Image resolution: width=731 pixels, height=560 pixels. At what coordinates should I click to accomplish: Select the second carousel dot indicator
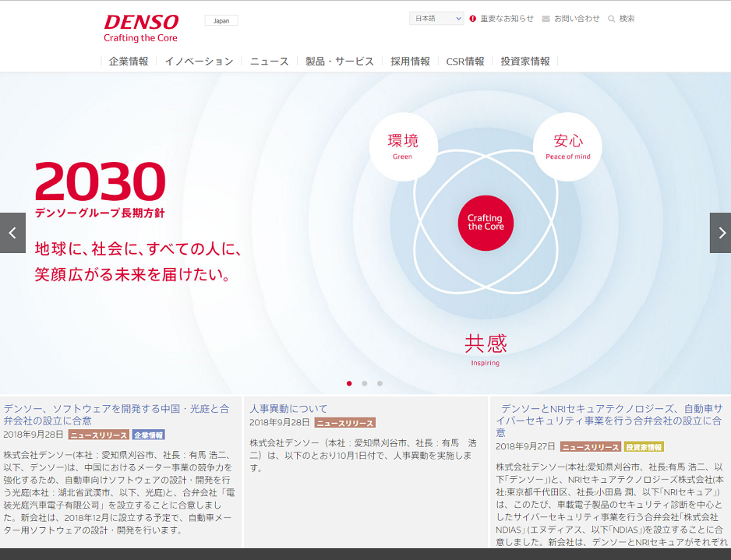(x=365, y=383)
